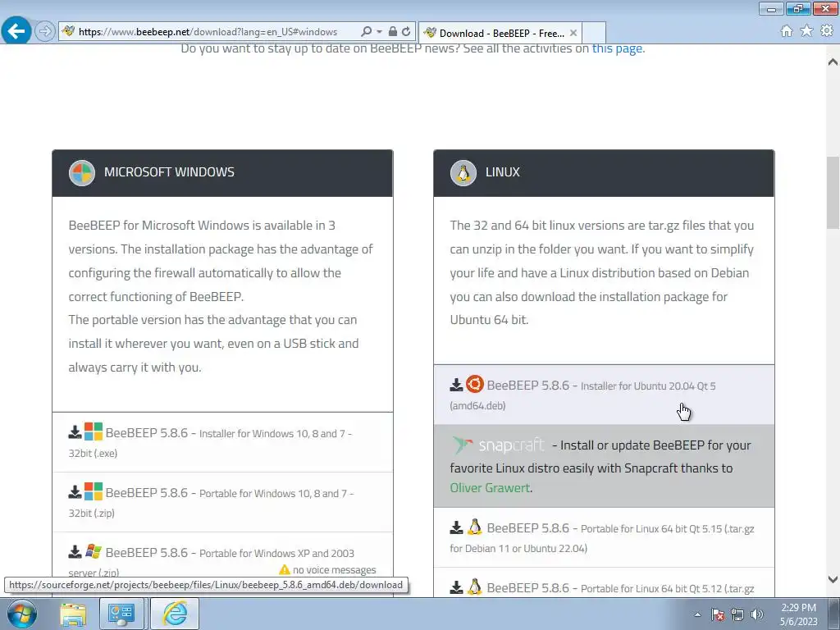Click the Refresh page icon
840x630 pixels.
tap(406, 32)
